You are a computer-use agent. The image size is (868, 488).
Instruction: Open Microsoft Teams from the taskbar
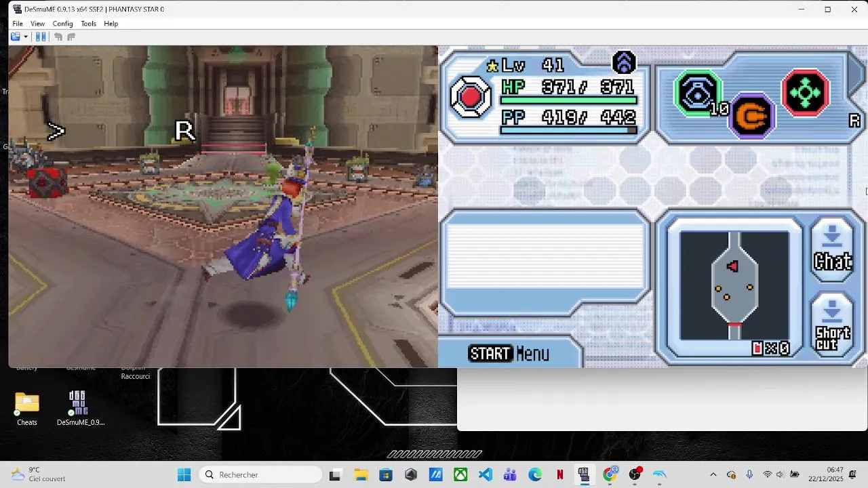(510, 474)
